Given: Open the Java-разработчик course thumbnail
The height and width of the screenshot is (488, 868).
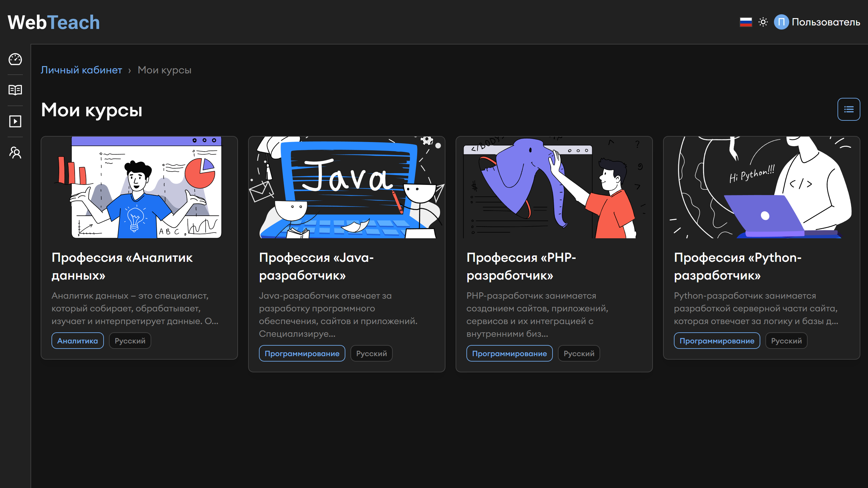Looking at the screenshot, I should coord(346,187).
